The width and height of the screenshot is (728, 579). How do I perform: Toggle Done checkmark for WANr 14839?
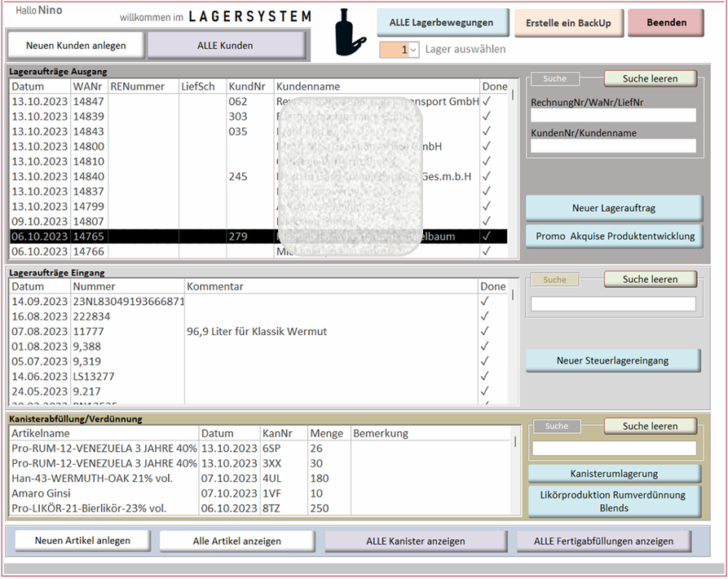click(x=487, y=116)
